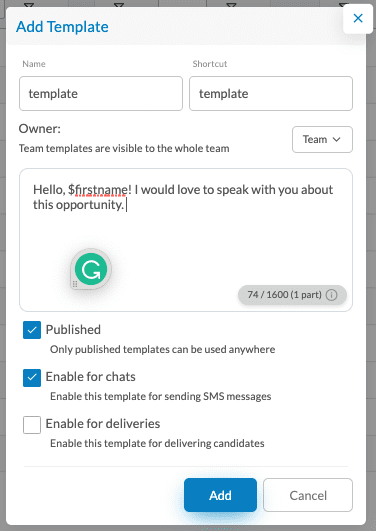Click the 'Enable for deliveries' label text
This screenshot has width=376, height=531.
click(x=103, y=424)
